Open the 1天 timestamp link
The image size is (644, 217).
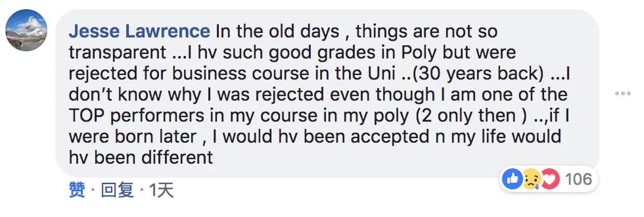(162, 190)
